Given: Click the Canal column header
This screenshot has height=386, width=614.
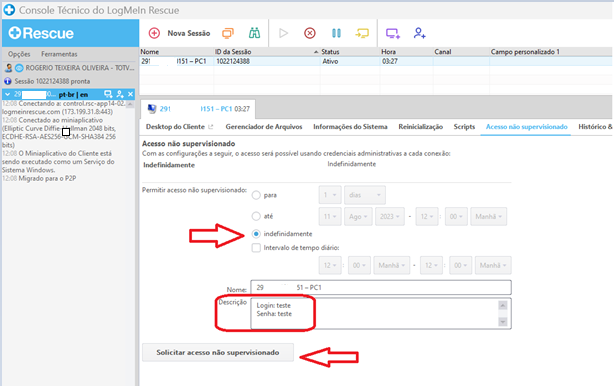Looking at the screenshot, I should (461, 52).
